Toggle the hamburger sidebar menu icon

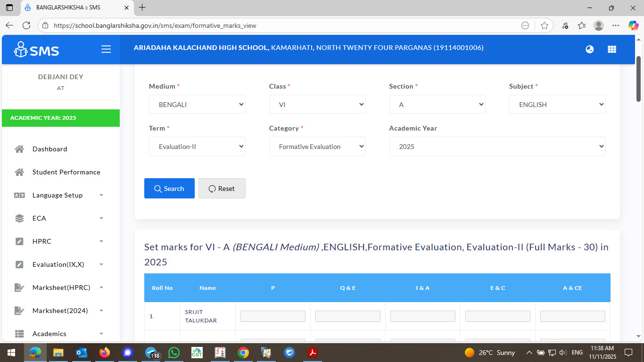coord(106,49)
